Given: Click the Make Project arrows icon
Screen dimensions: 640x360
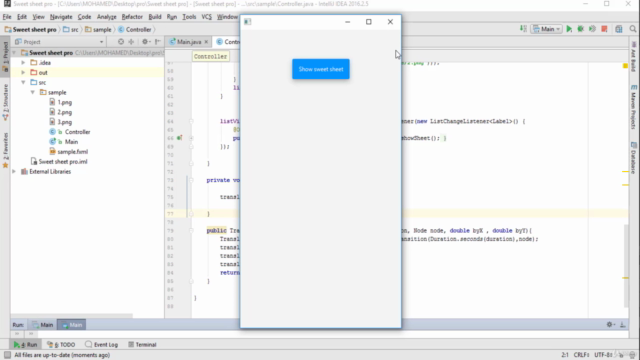Looking at the screenshot, I should 523,29.
